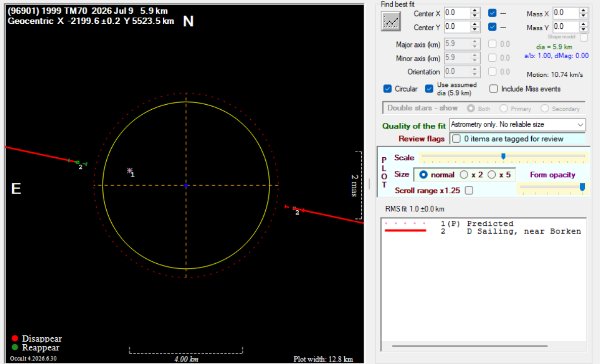Click the Mass X input field

click(x=566, y=13)
